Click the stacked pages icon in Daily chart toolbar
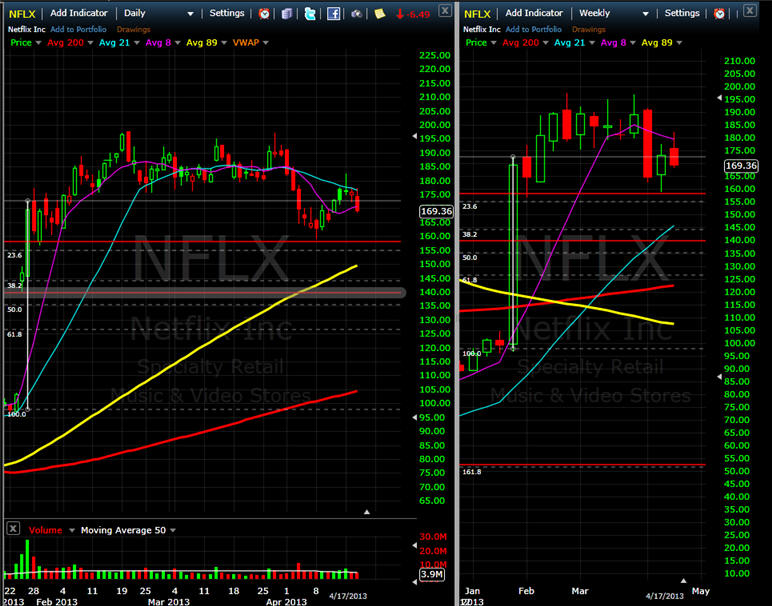 pos(287,14)
